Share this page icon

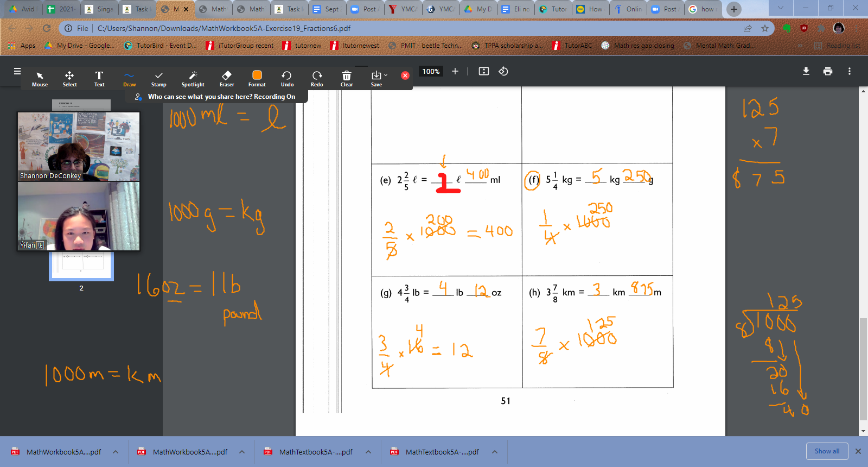tap(748, 28)
